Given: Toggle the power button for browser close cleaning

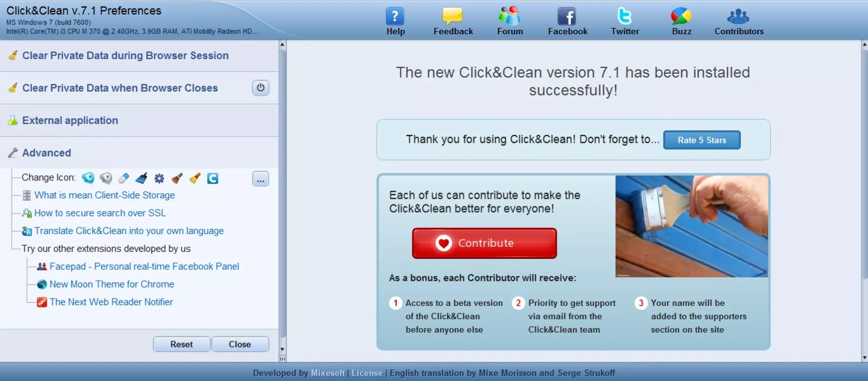Looking at the screenshot, I should pyautogui.click(x=260, y=88).
